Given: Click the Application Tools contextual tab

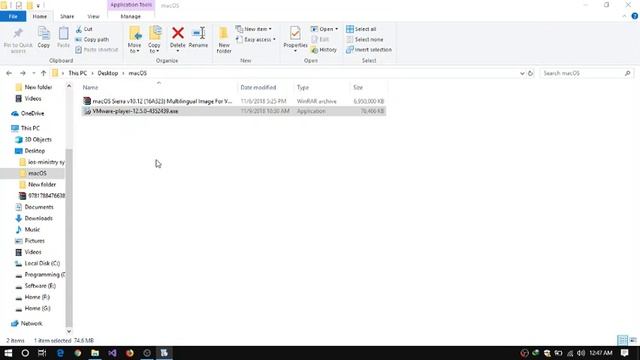Looking at the screenshot, I should 131,5.
